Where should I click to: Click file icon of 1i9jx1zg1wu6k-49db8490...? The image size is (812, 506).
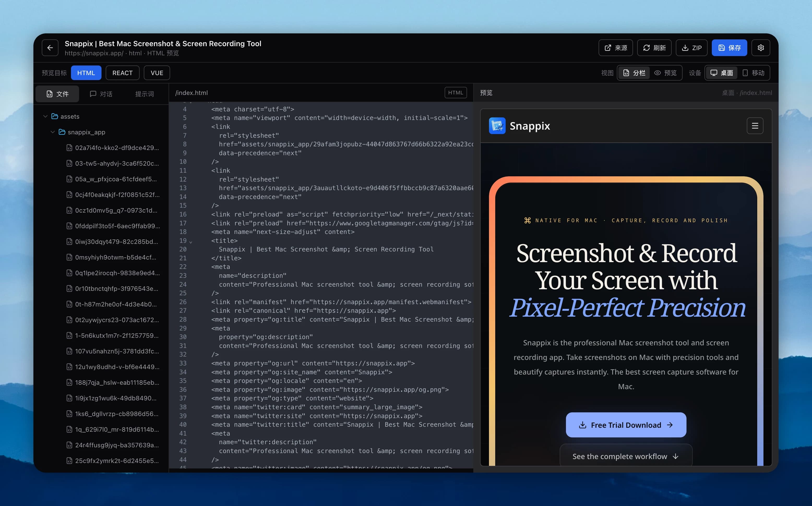click(x=69, y=398)
